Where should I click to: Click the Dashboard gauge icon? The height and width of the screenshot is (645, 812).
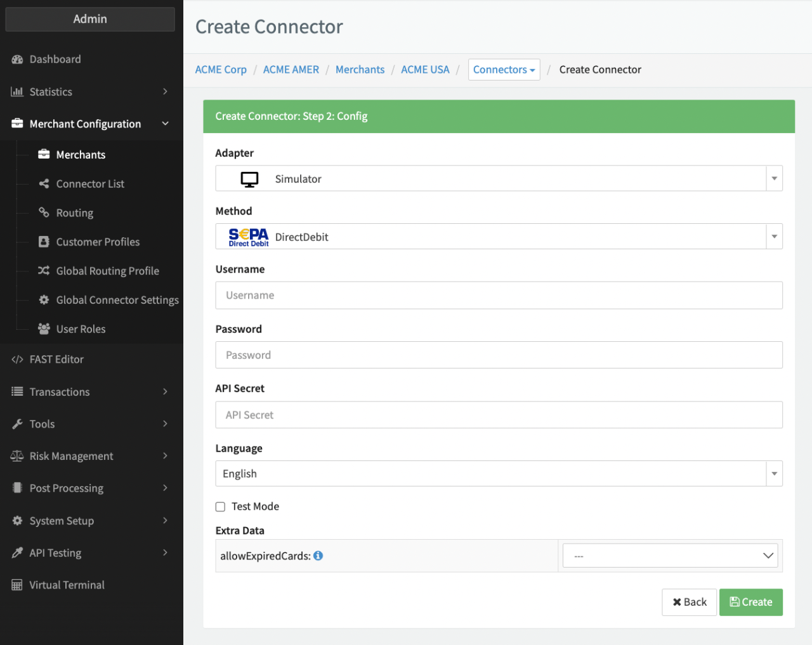point(17,60)
